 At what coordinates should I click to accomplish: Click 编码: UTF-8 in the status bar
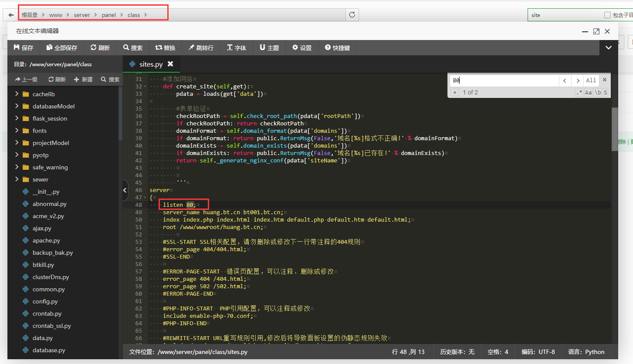click(538, 352)
